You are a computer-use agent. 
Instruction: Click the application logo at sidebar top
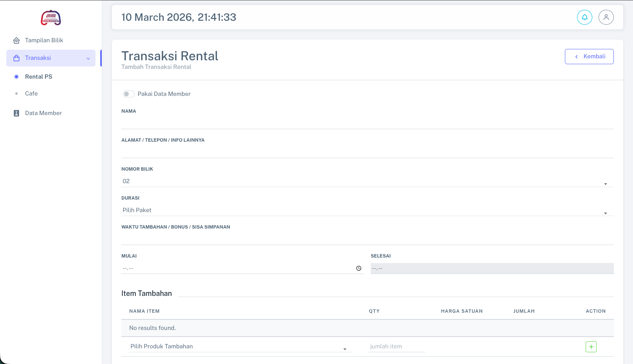pos(51,17)
